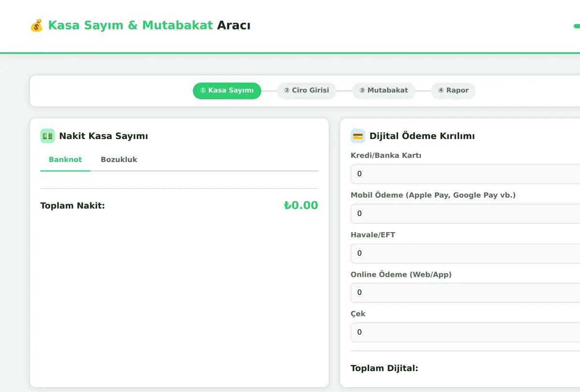Click the Mobil Ödeme (Apple Pay, Google Pay vb.) label

pos(433,195)
